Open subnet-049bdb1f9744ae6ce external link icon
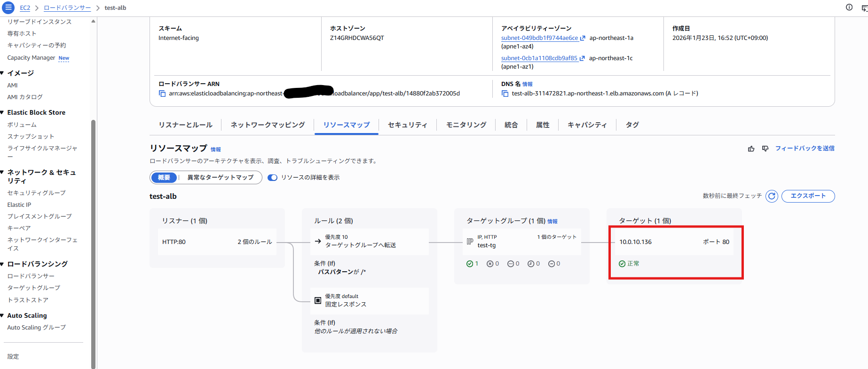The width and height of the screenshot is (868, 369). click(x=583, y=38)
